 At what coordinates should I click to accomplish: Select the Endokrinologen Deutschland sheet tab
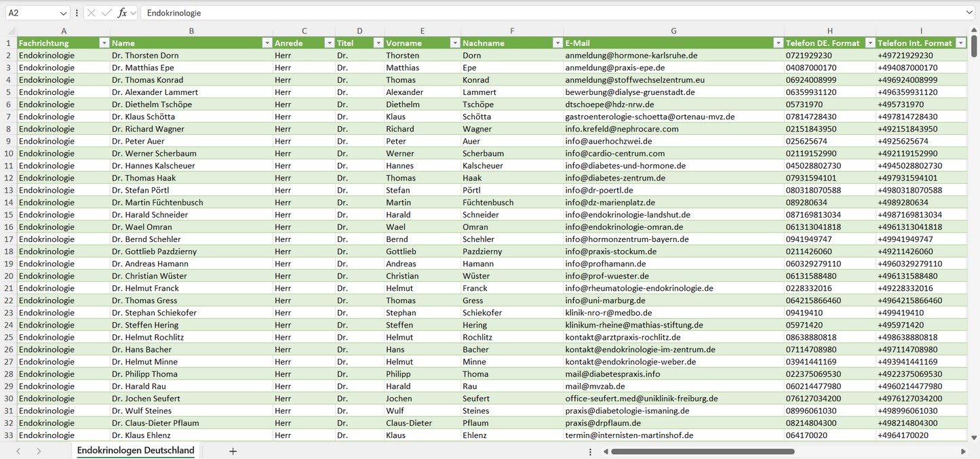(x=136, y=450)
